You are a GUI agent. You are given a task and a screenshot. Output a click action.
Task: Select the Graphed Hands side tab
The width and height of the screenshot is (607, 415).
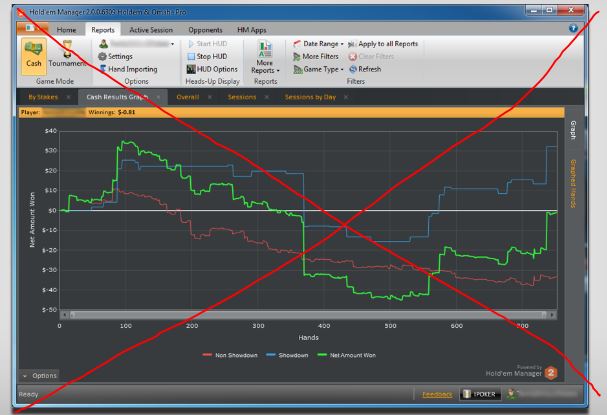(573, 183)
